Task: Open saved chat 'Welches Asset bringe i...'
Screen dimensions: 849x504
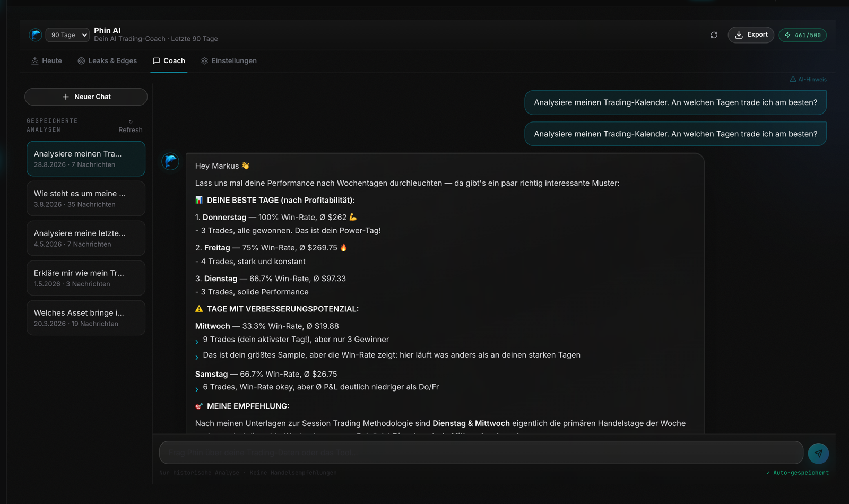Action: coord(86,318)
